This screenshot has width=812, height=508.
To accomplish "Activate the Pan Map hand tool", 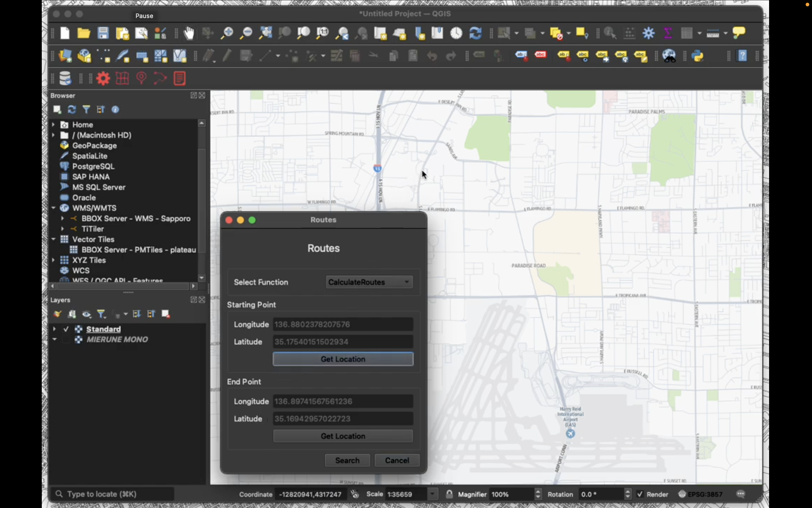I will [x=189, y=33].
